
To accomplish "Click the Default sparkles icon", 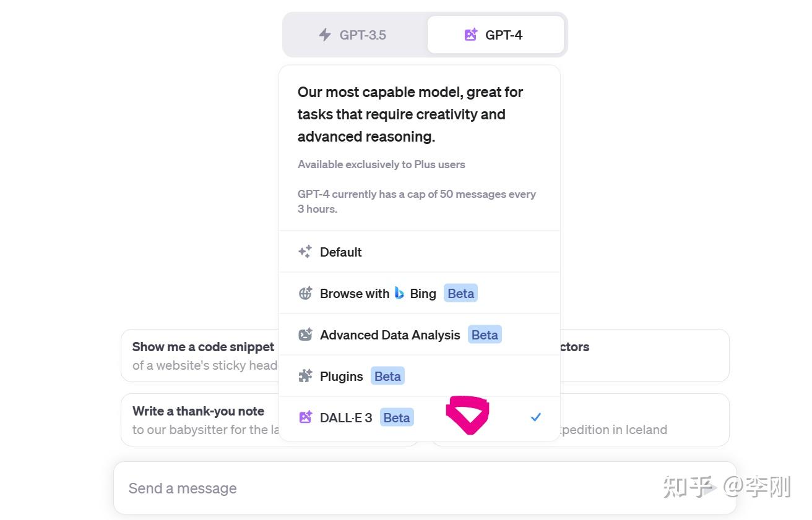I will pyautogui.click(x=305, y=252).
